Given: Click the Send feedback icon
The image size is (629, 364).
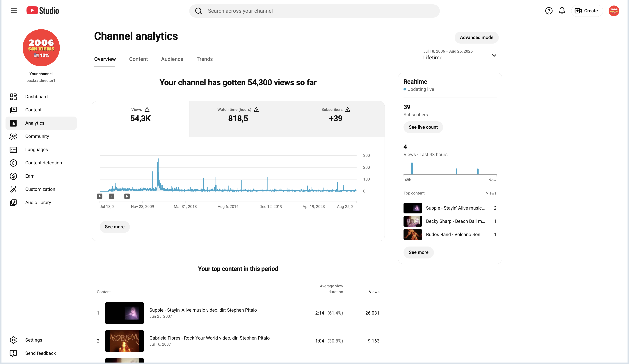Looking at the screenshot, I should tap(13, 353).
